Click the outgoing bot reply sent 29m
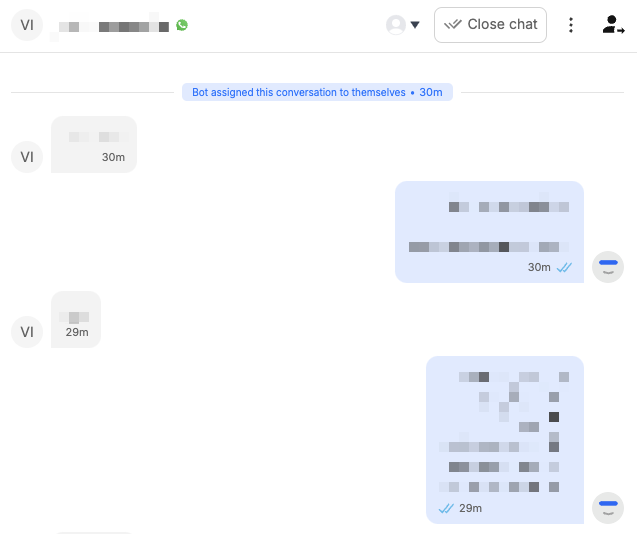 coord(505,440)
